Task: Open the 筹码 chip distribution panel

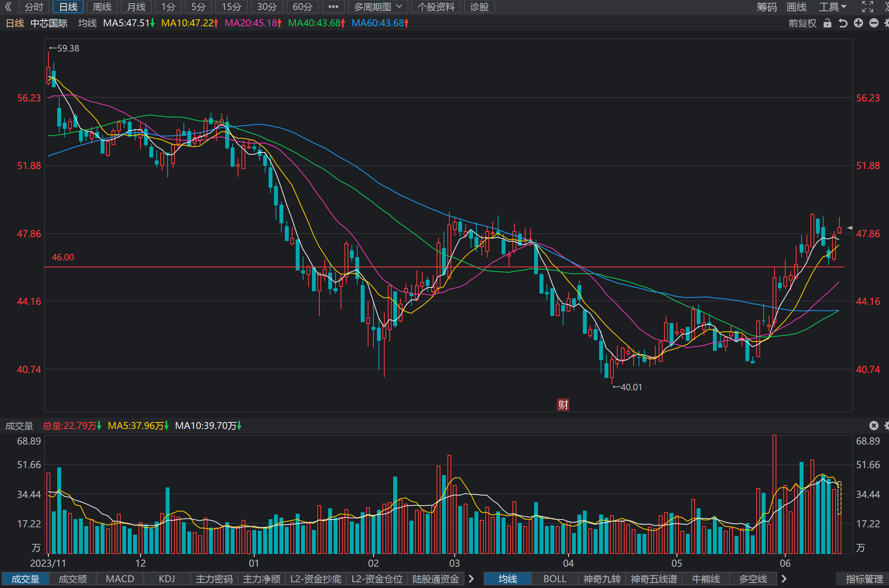Action: tap(767, 7)
